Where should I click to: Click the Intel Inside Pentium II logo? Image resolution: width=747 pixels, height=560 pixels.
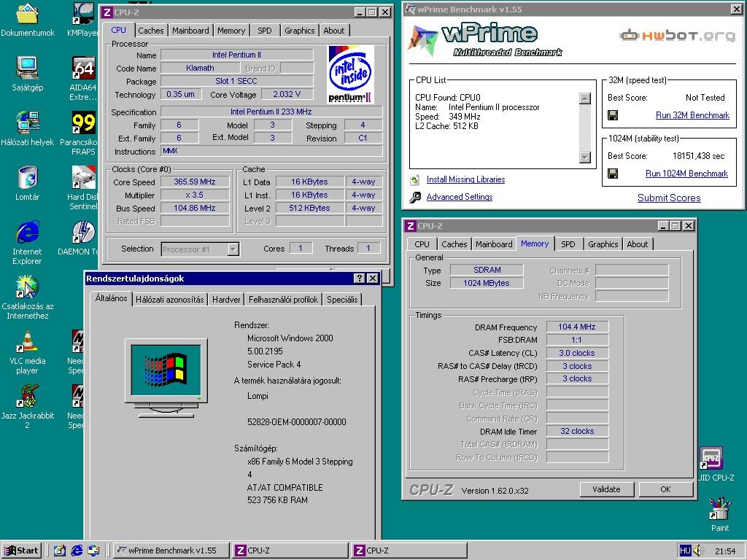351,75
